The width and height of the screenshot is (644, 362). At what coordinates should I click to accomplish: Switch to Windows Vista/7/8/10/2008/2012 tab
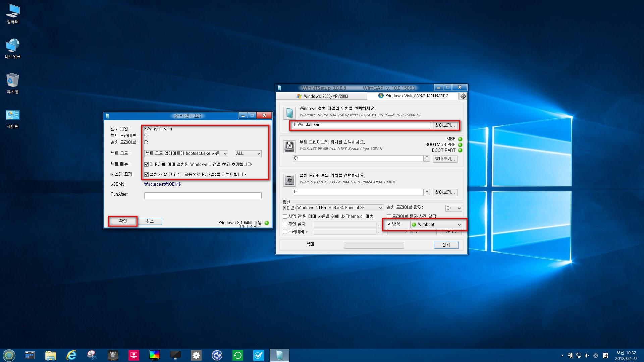[x=413, y=96]
